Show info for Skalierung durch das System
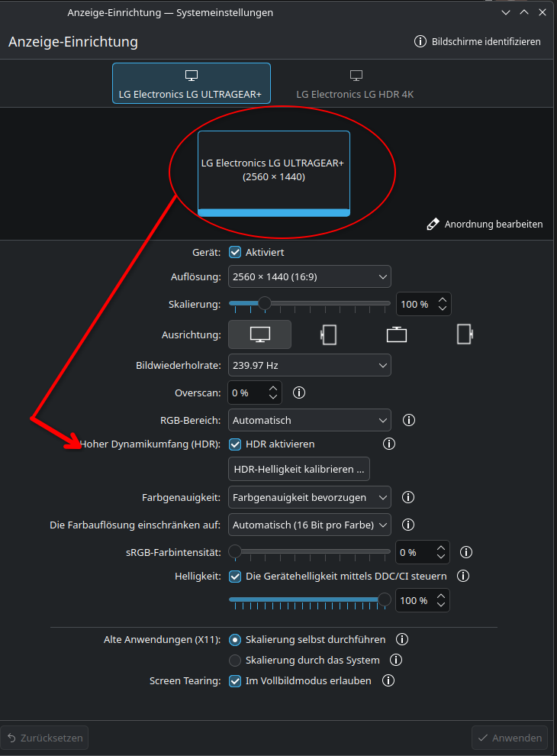 pos(395,660)
